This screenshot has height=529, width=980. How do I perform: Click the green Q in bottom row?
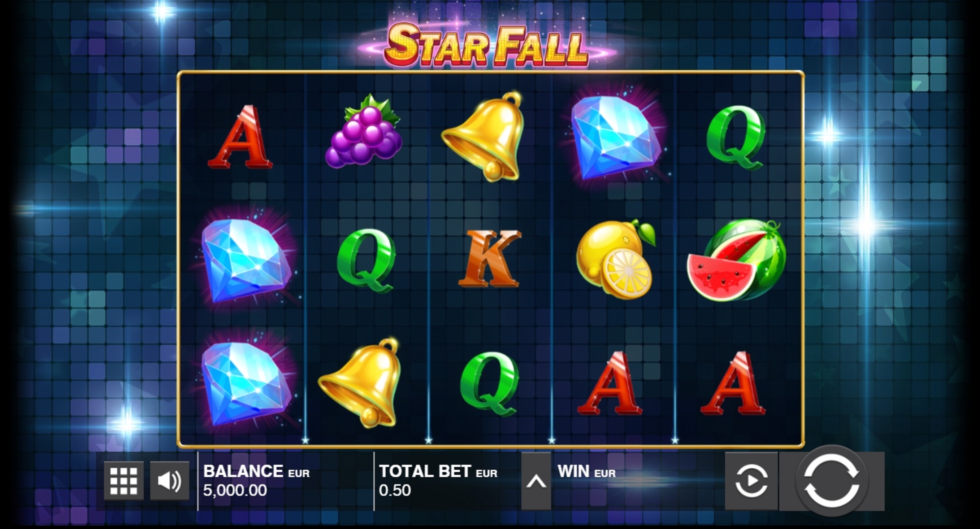click(489, 383)
